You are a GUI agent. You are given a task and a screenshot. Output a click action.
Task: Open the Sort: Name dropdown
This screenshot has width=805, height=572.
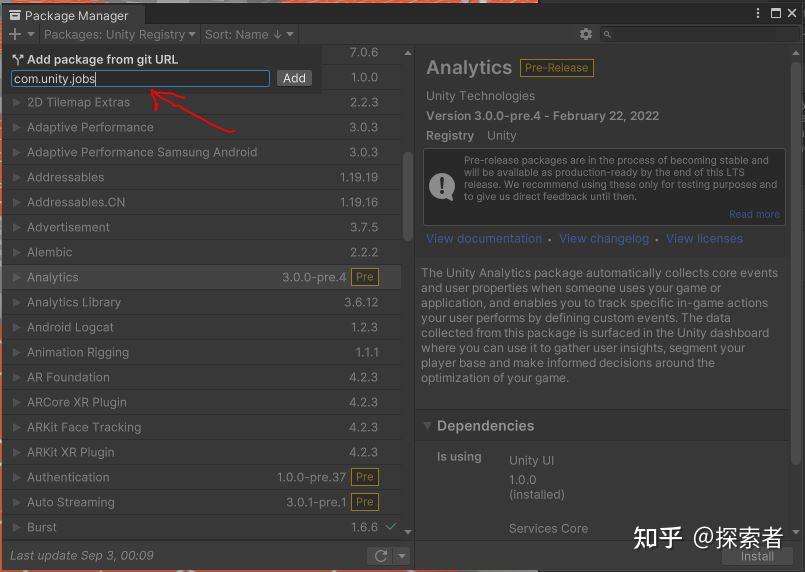[250, 34]
